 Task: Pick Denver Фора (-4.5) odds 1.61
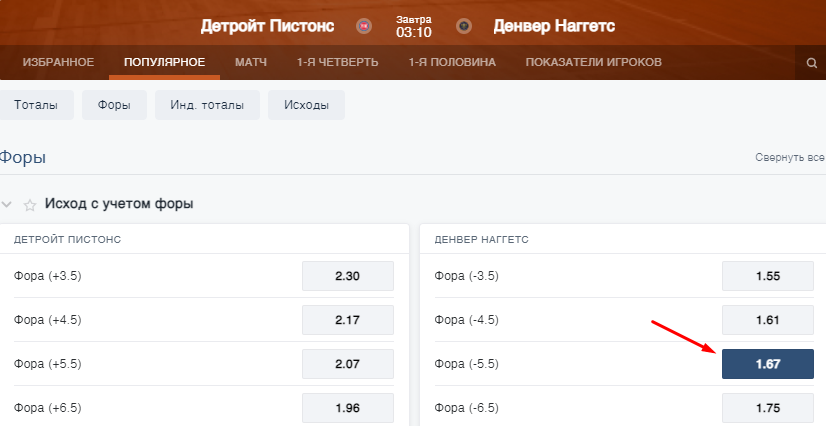tap(768, 320)
